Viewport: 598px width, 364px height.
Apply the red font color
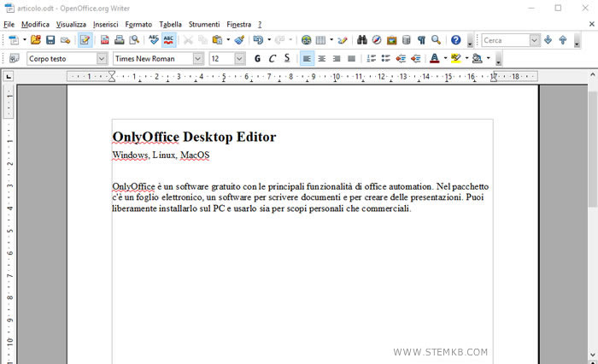434,58
